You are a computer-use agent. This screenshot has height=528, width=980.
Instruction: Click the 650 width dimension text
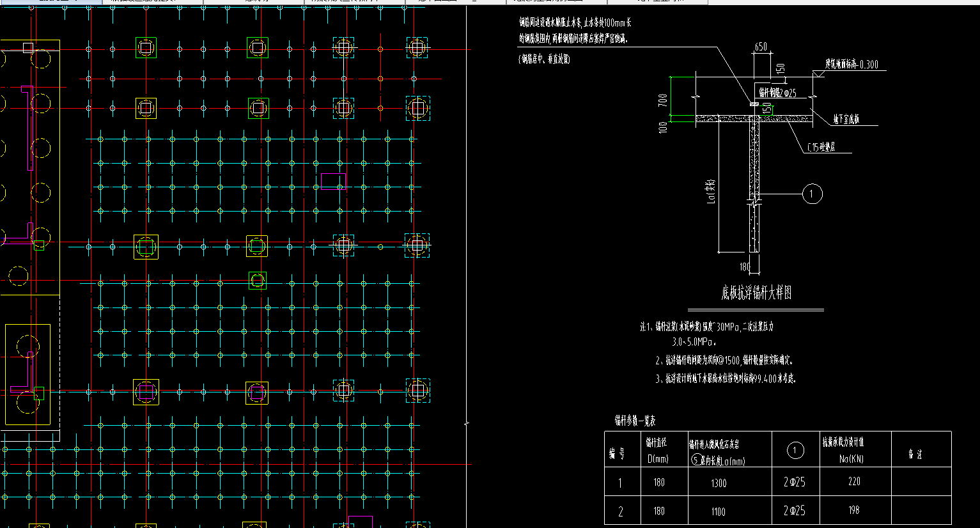pos(761,47)
